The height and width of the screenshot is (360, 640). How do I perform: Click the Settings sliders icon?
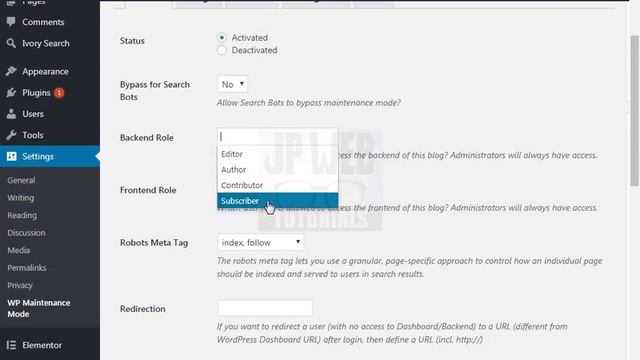pyautogui.click(x=11, y=156)
